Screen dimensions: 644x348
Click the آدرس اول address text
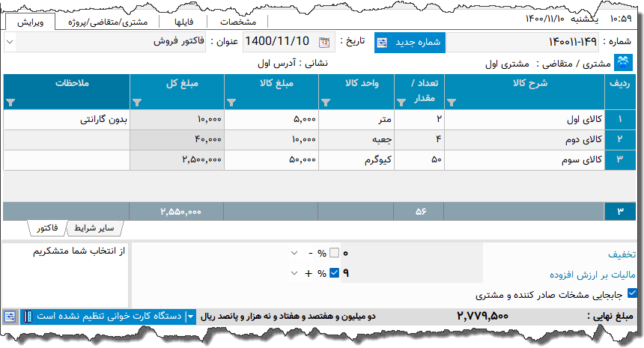pyautogui.click(x=277, y=63)
